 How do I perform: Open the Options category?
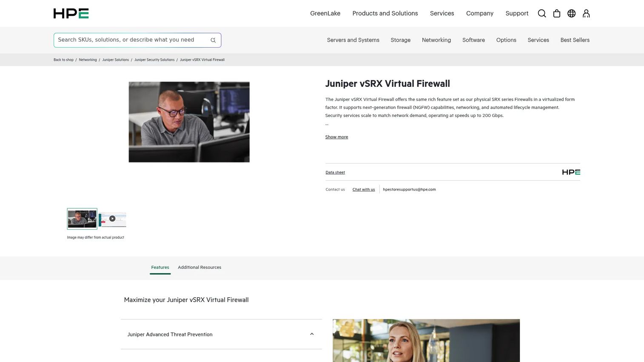(506, 40)
